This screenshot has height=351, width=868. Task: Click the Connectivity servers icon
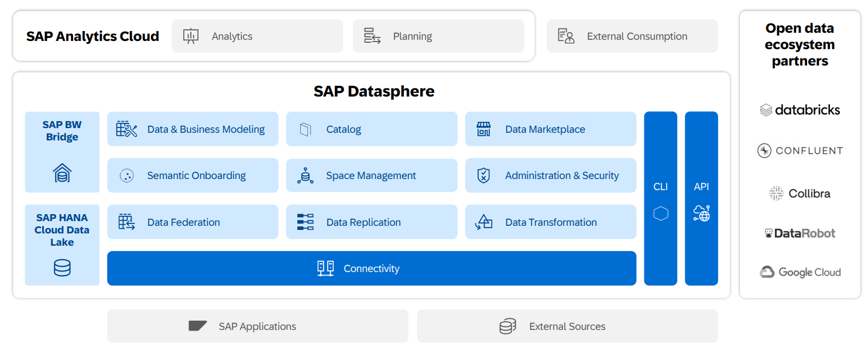325,269
